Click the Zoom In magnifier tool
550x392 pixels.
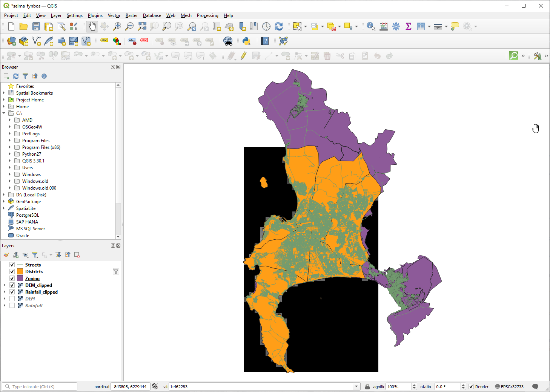point(117,26)
